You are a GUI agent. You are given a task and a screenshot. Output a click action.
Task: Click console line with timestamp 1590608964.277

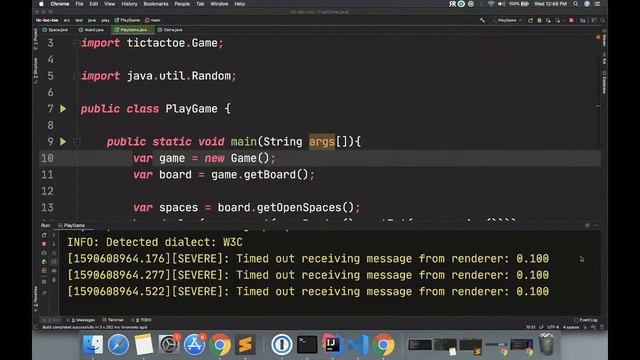[308, 275]
